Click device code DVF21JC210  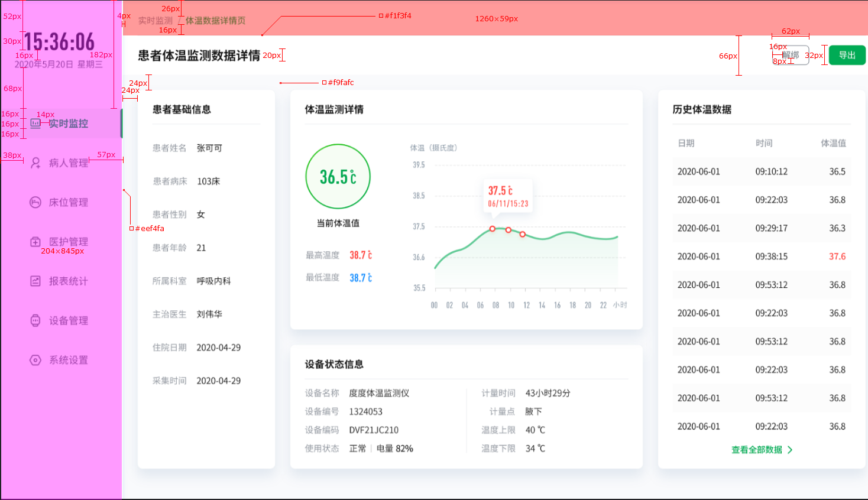(x=374, y=430)
